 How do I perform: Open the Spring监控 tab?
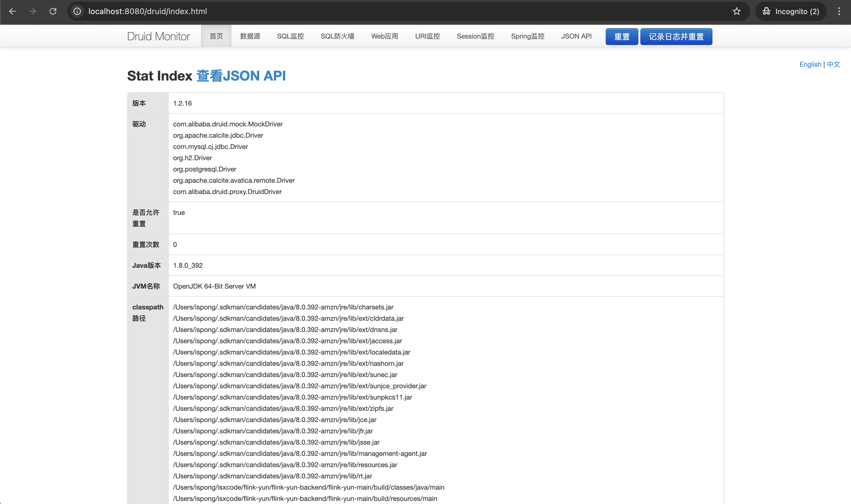(527, 36)
